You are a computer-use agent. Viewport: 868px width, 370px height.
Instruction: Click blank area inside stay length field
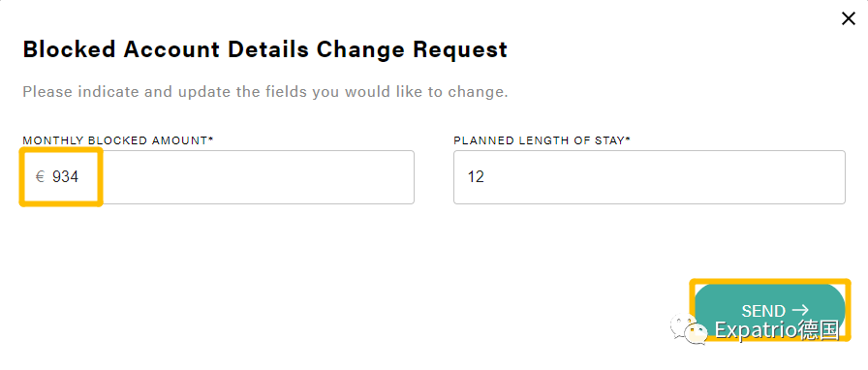665,177
